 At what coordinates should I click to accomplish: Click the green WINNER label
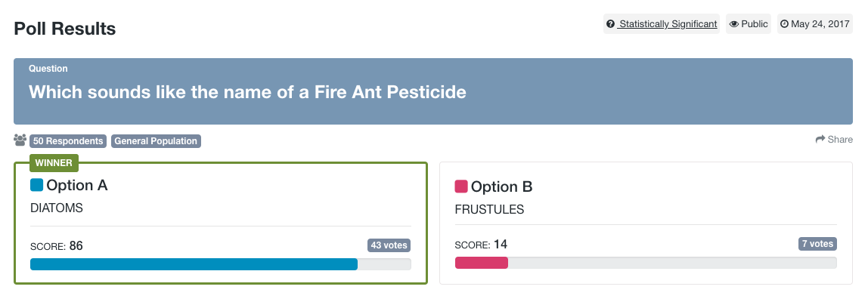coord(54,162)
